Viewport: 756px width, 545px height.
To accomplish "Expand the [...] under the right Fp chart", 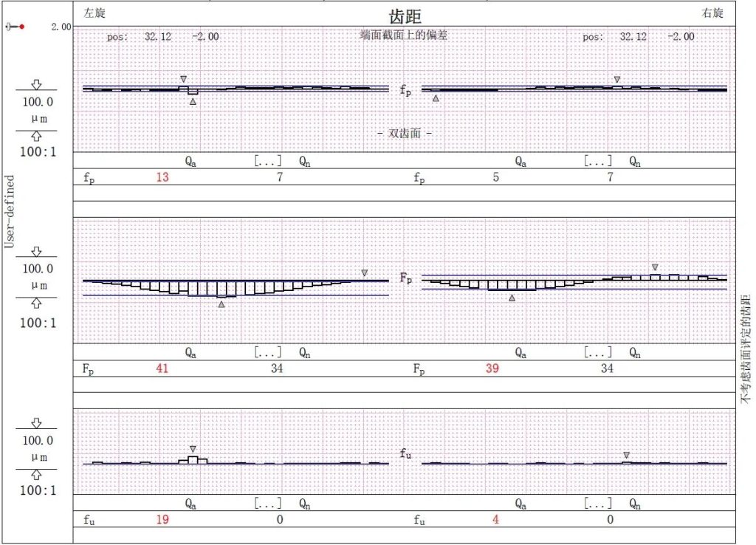I will click(x=597, y=352).
